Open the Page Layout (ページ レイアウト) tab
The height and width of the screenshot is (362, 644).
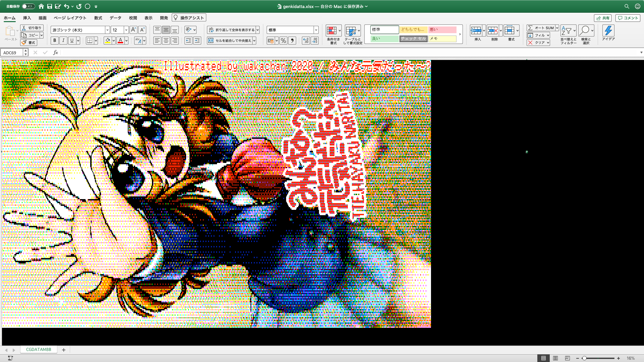coord(70,18)
